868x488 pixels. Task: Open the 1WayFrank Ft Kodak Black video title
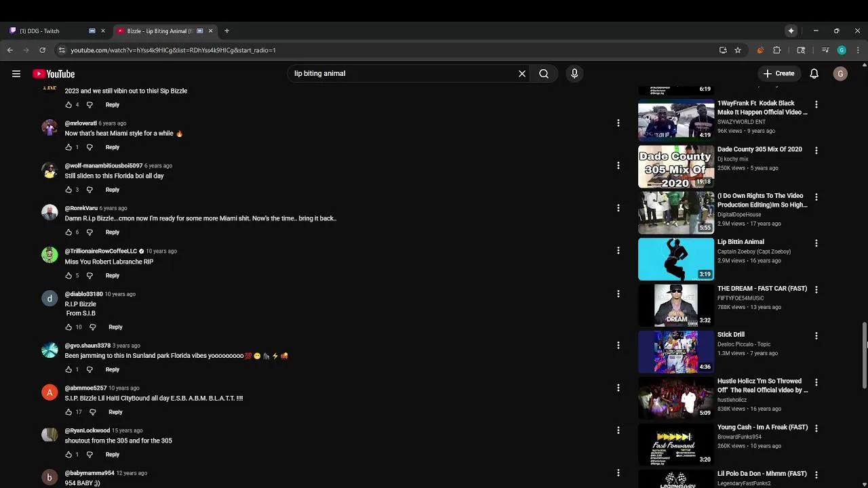(x=762, y=108)
